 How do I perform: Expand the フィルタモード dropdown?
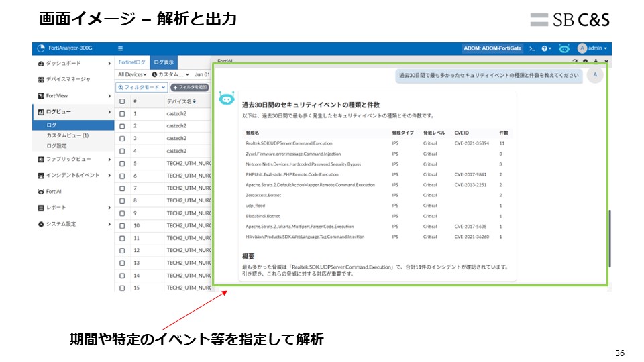[142, 87]
